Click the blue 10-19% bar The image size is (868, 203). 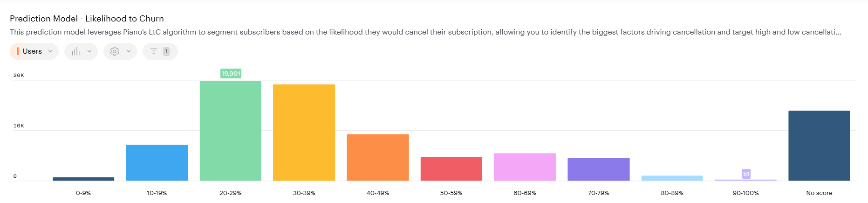point(157,163)
